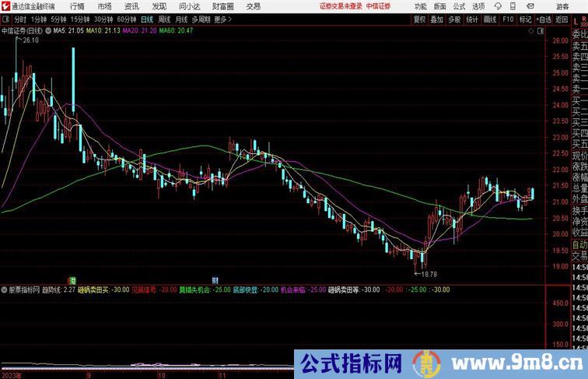588x379 pixels.
Task: Expand 更多 period options
Action: [222, 19]
